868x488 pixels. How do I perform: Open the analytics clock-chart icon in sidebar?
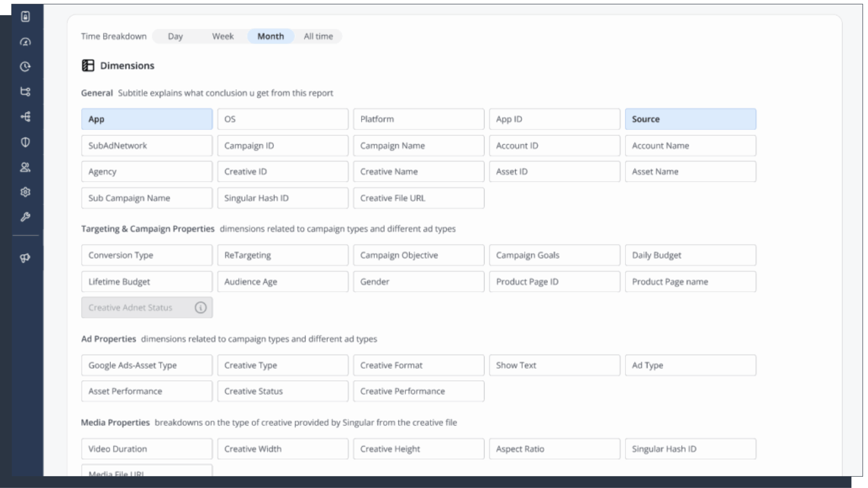(x=25, y=66)
